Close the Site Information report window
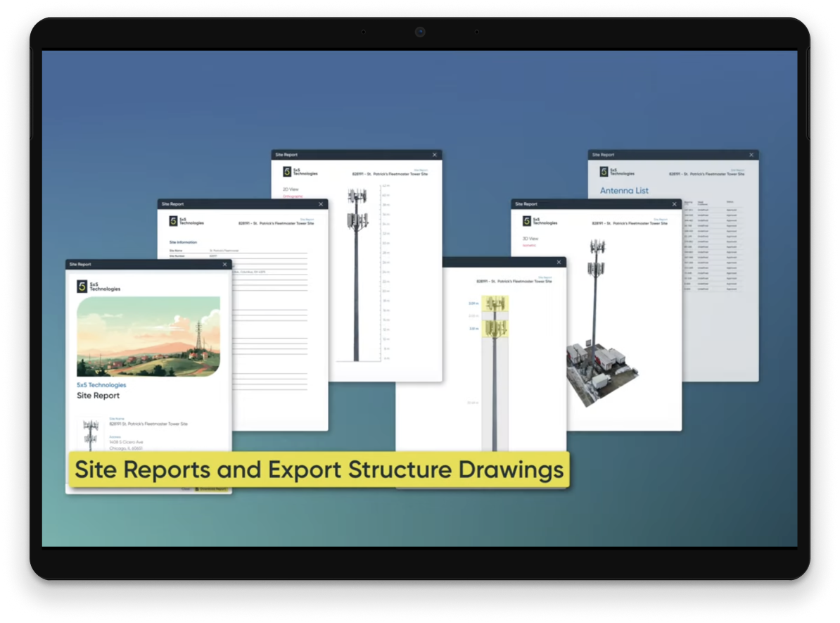The width and height of the screenshot is (840, 623). [x=321, y=204]
